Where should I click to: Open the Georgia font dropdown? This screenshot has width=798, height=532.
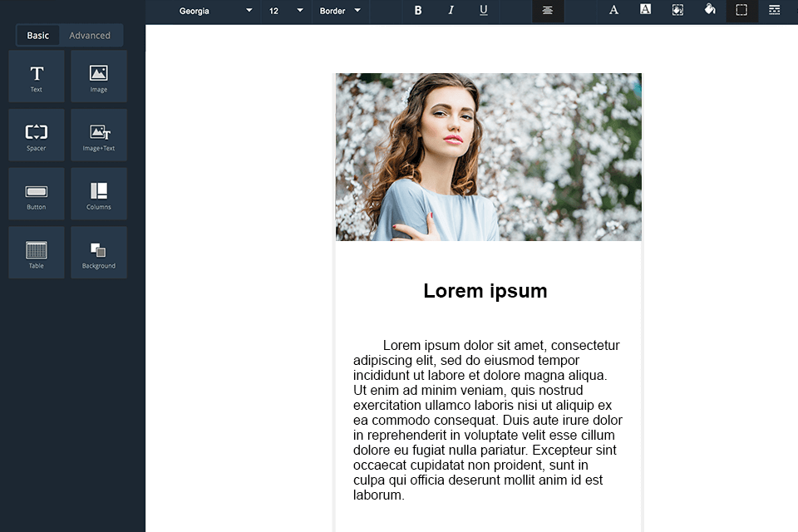tap(215, 11)
